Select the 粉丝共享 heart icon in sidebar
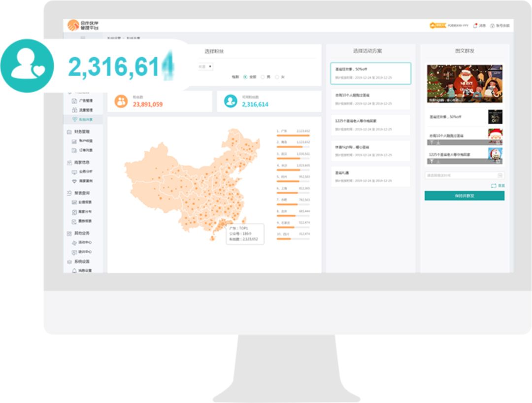The image size is (532, 403). pyautogui.click(x=75, y=119)
